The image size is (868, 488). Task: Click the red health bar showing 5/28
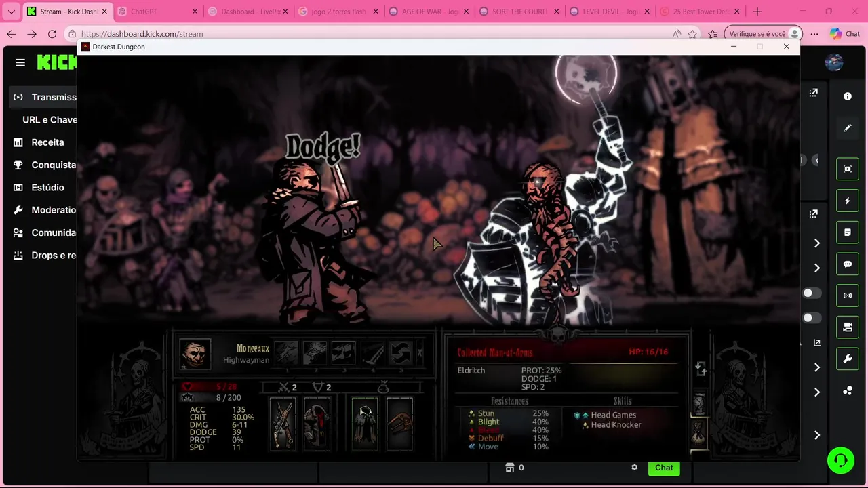coord(210,387)
